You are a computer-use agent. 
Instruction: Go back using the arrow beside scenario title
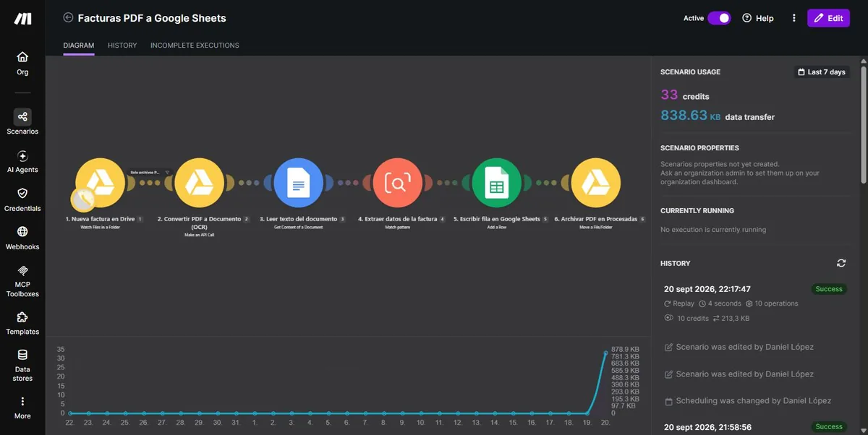(x=69, y=18)
